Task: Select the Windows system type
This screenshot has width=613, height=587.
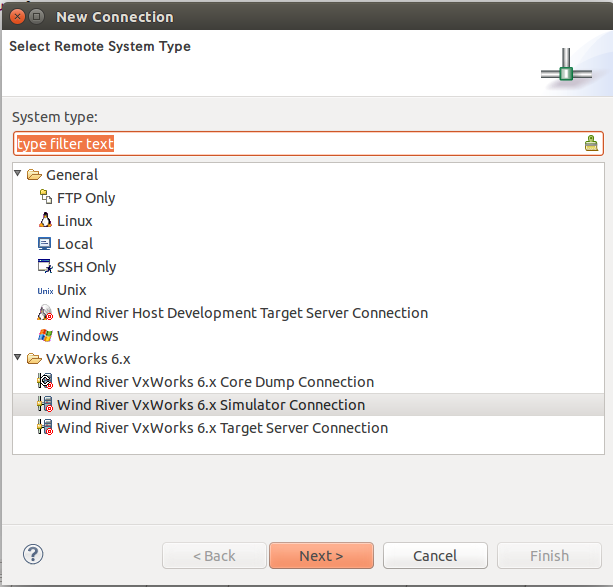Action: click(x=88, y=336)
